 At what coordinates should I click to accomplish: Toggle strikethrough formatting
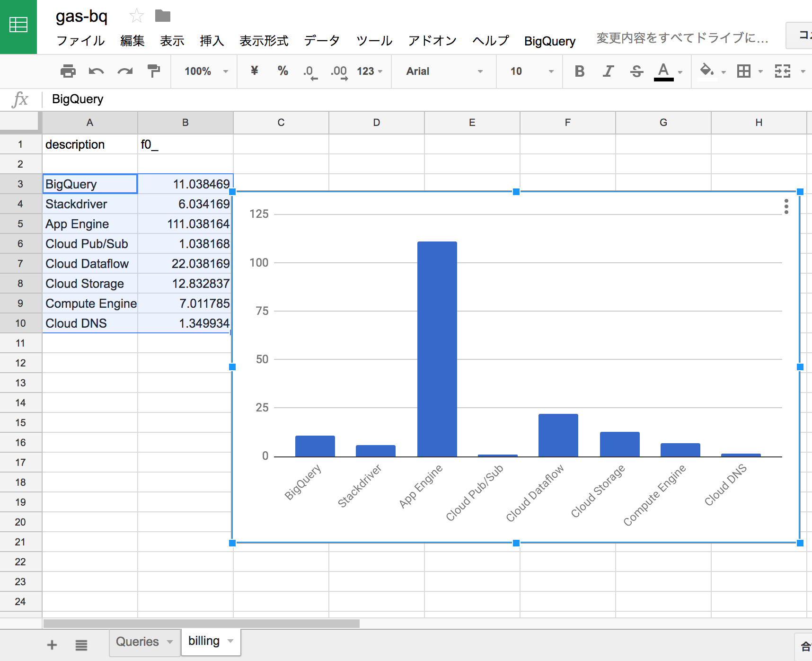coord(636,71)
